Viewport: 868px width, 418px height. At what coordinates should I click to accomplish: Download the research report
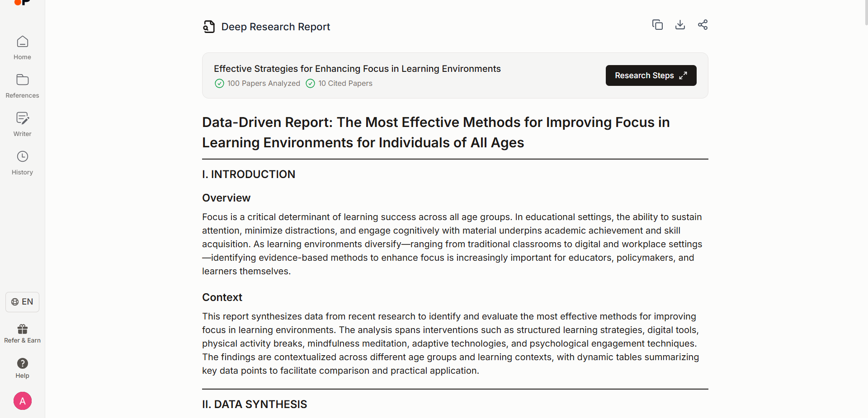click(x=680, y=25)
